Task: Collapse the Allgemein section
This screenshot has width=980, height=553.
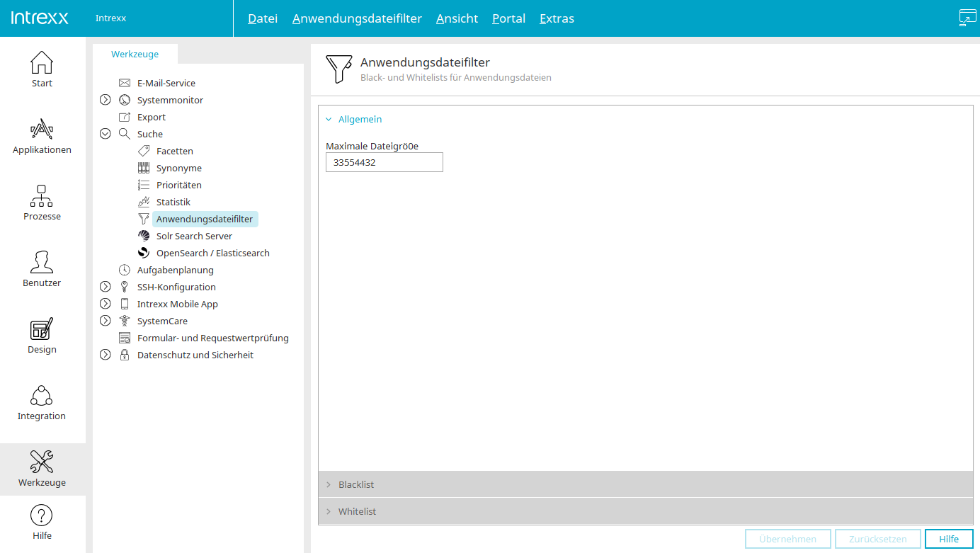Action: tap(360, 119)
